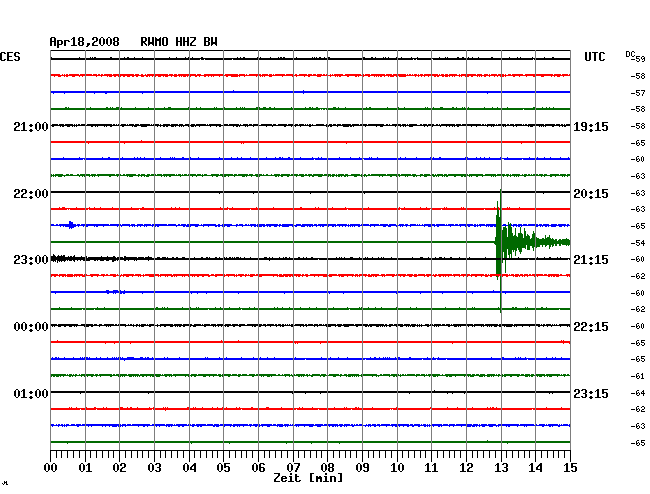Select the "22:00" local time label
This screenshot has width=650, height=494.
click(x=31, y=194)
